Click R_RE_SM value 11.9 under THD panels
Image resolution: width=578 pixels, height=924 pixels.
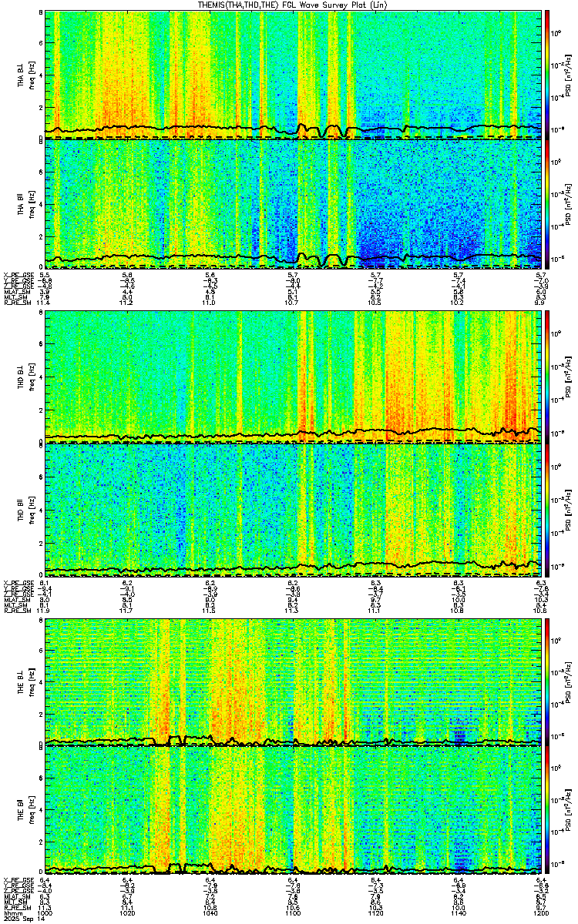pos(45,609)
